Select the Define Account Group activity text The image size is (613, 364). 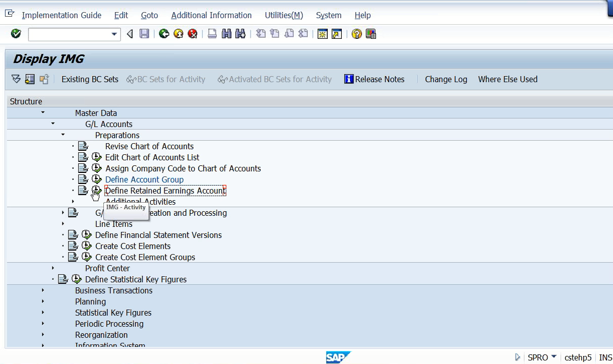pyautogui.click(x=144, y=179)
